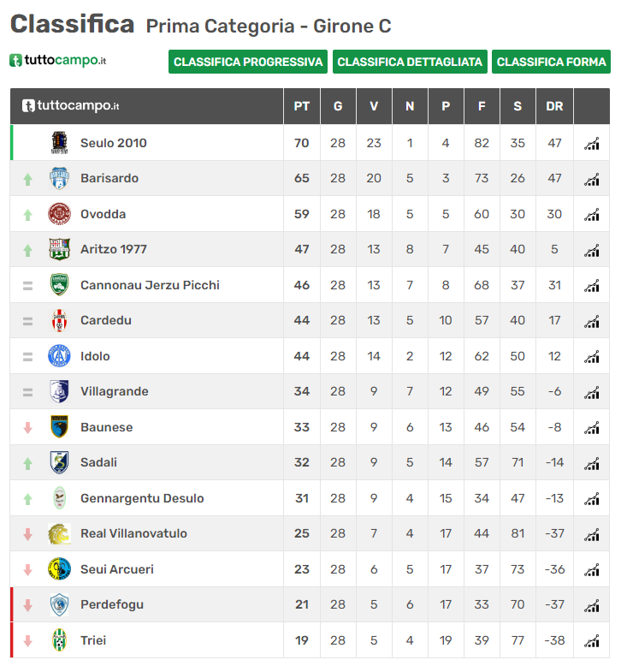Viewport: 621px width, 672px height.
Task: Click the PT column header
Action: pyautogui.click(x=301, y=106)
